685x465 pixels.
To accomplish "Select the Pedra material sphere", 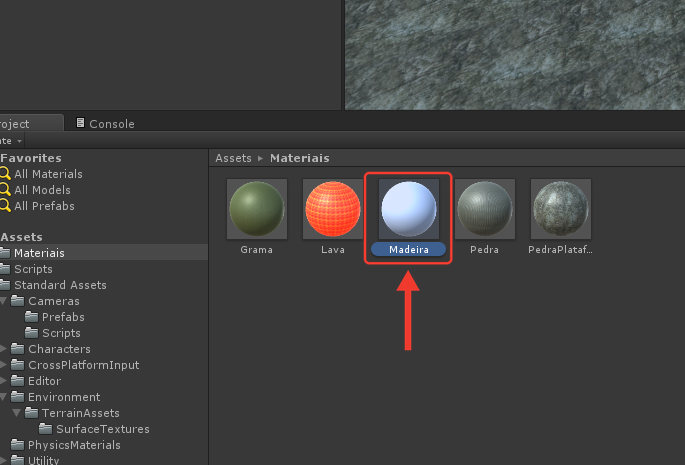I will click(485, 209).
